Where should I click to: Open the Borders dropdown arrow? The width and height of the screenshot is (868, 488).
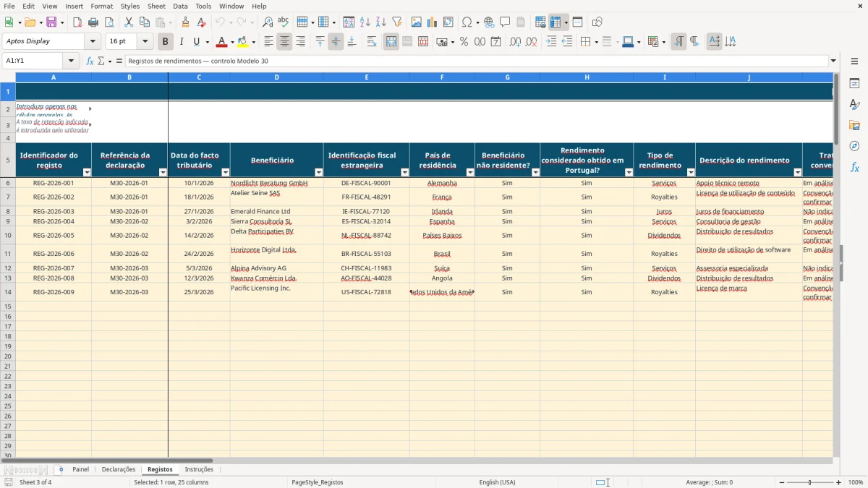coord(595,42)
